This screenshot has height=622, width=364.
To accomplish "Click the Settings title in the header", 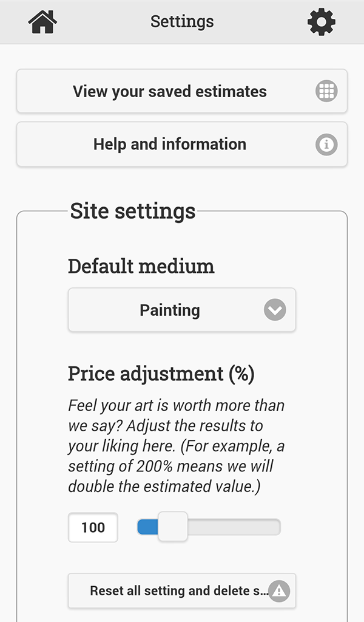I will point(182,21).
